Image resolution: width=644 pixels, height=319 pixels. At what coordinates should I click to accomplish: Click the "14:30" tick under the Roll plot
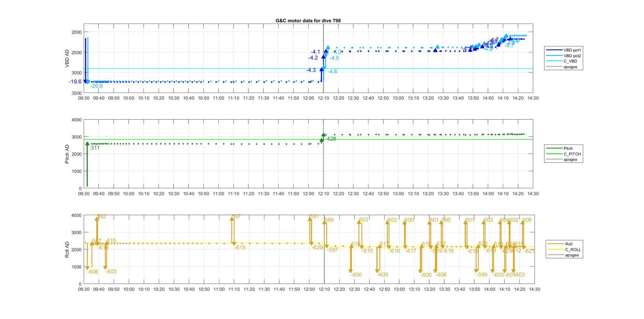pyautogui.click(x=534, y=290)
